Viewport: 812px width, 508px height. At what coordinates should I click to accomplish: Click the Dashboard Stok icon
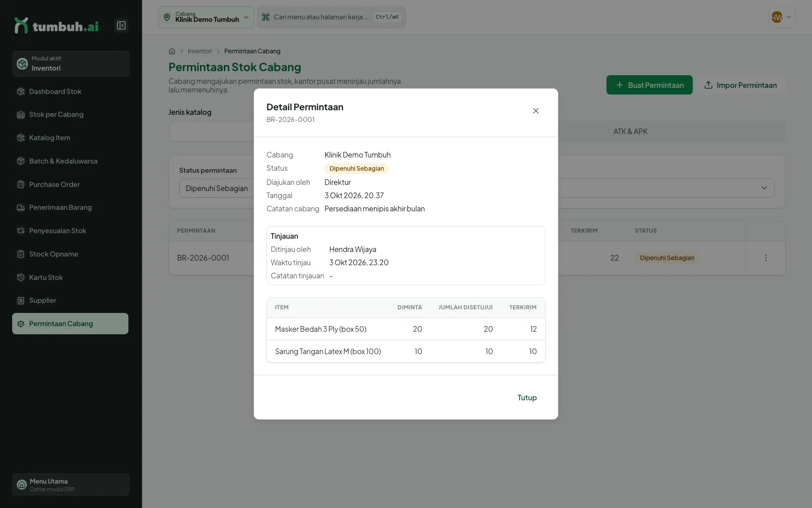(21, 91)
